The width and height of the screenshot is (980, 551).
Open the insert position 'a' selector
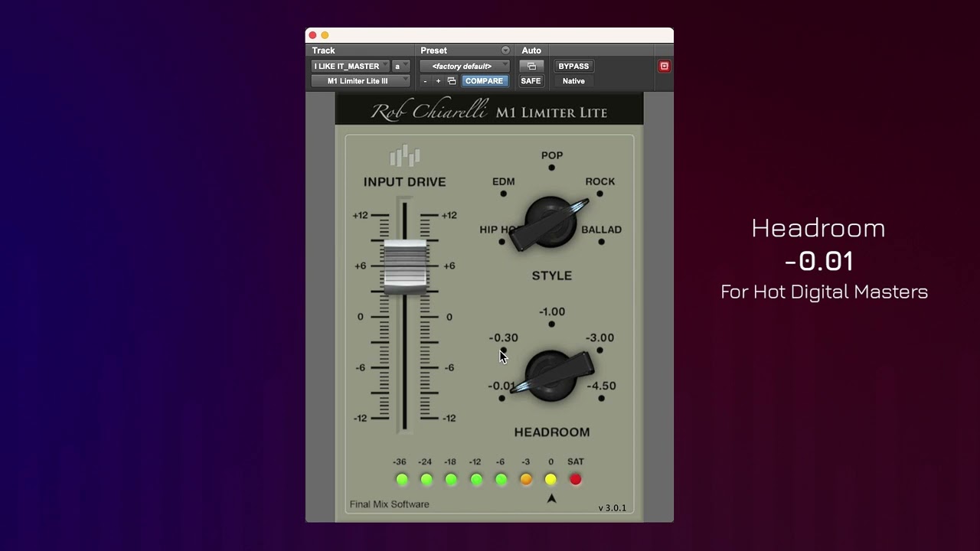[401, 67]
